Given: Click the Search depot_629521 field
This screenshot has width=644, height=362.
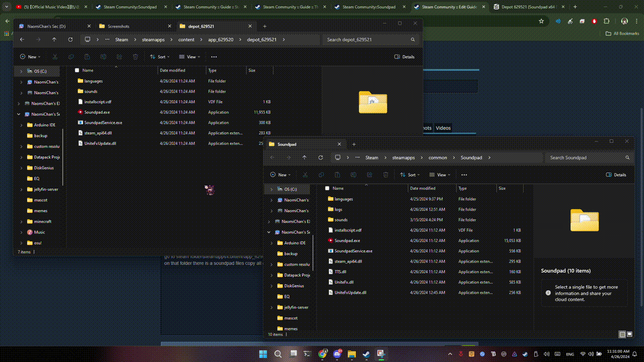Looking at the screenshot, I should pyautogui.click(x=371, y=39).
